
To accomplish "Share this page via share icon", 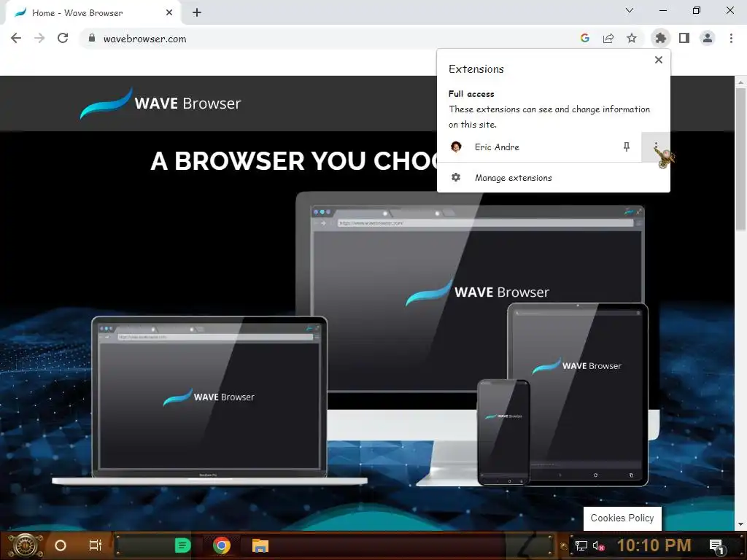I will [x=608, y=39].
